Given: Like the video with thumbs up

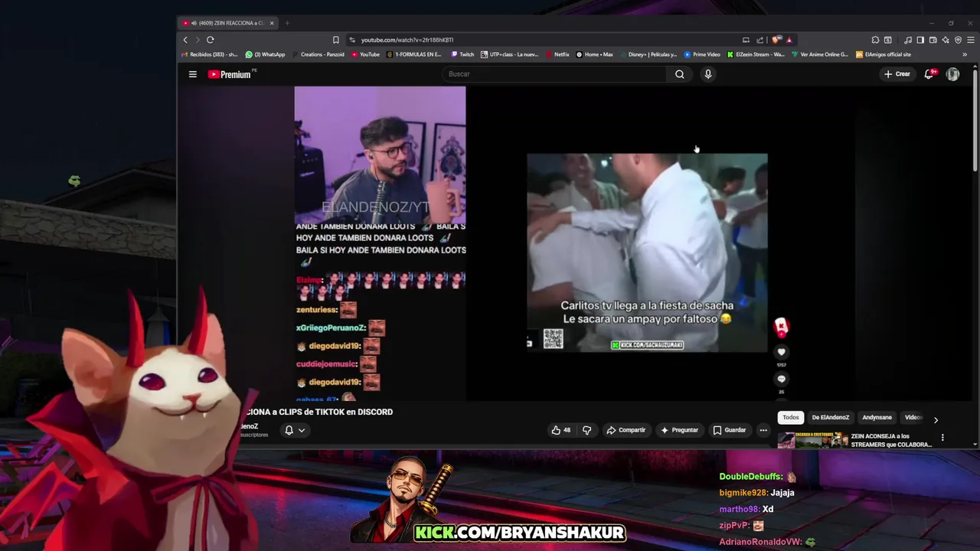Looking at the screenshot, I should (x=561, y=430).
